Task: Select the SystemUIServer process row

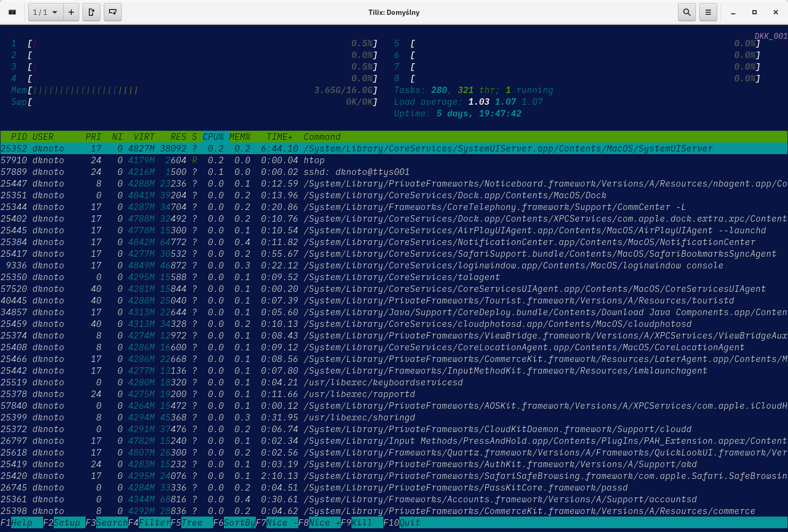Action: click(394, 148)
